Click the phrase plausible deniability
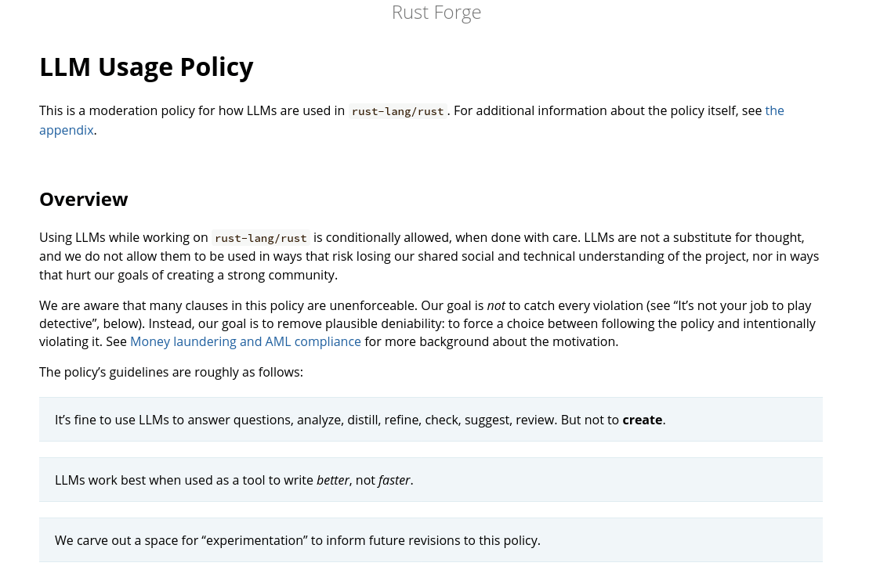The height and width of the screenshot is (588, 880). 384,324
